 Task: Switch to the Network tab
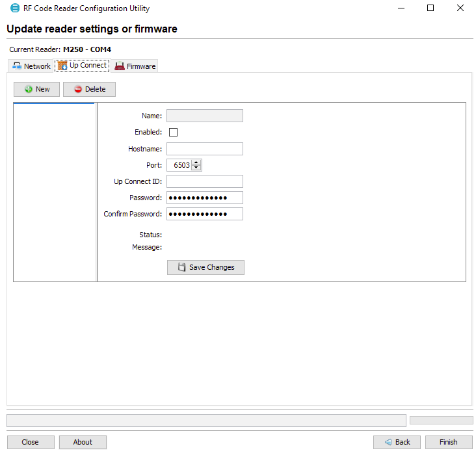click(31, 66)
